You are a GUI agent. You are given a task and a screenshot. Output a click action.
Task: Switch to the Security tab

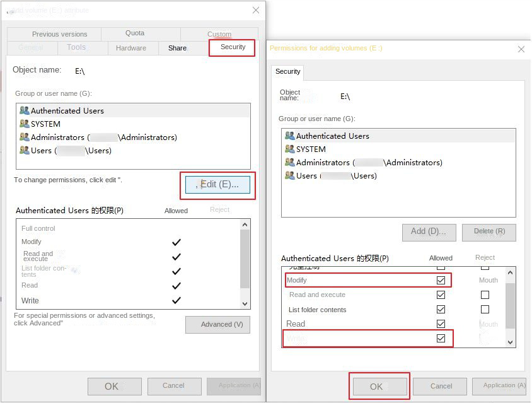pyautogui.click(x=233, y=47)
